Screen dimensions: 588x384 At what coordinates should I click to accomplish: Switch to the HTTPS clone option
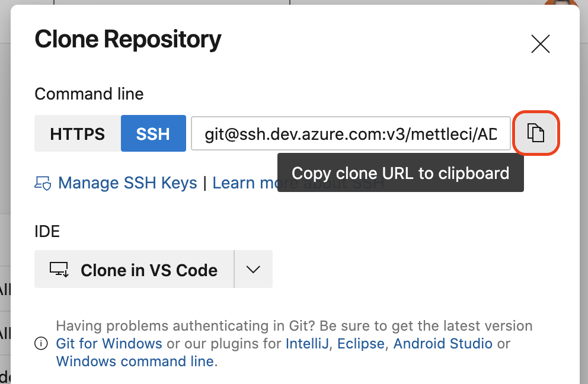78,134
